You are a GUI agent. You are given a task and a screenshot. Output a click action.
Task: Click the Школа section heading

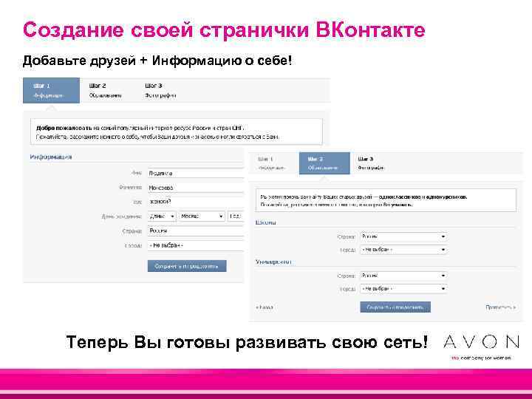[x=266, y=222]
